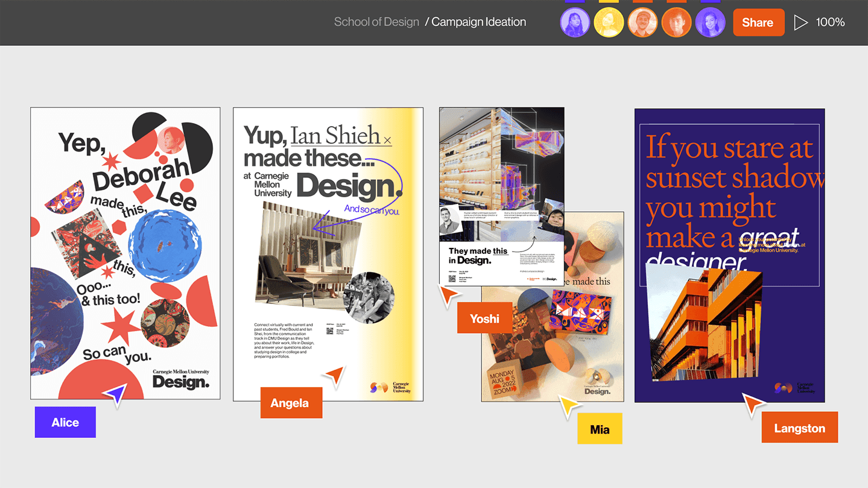Image resolution: width=868 pixels, height=488 pixels.
Task: Select the Ian Shieh poster frame
Action: pyautogui.click(x=328, y=254)
